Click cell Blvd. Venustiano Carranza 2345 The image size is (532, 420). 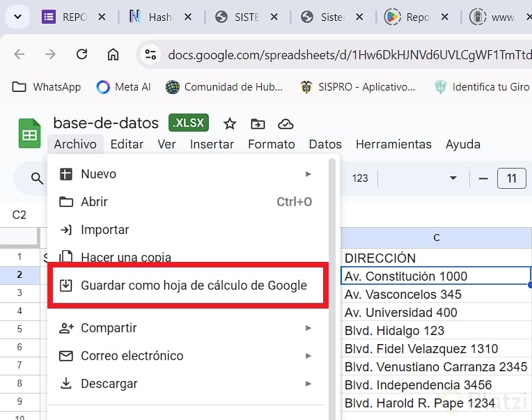coord(437,367)
